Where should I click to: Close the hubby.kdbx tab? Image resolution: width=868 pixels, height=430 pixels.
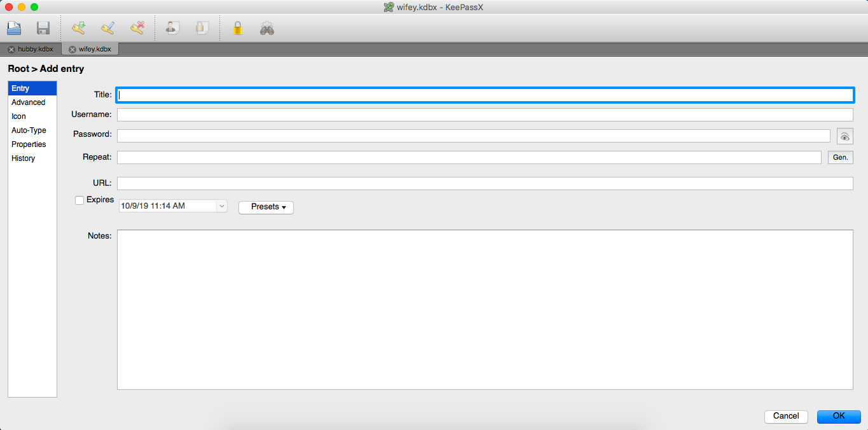point(11,49)
